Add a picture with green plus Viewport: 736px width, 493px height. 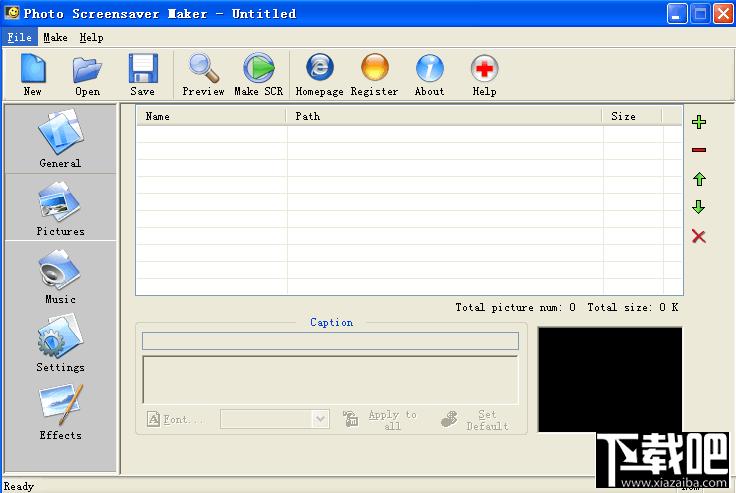(x=699, y=122)
